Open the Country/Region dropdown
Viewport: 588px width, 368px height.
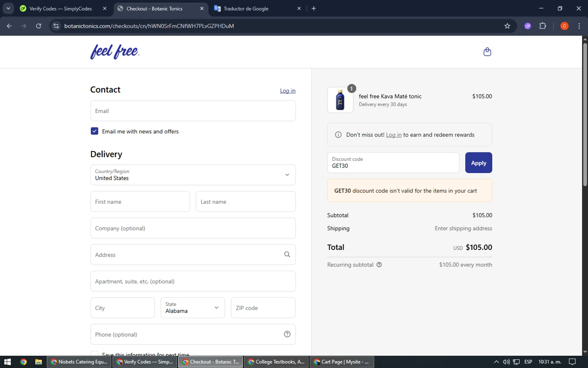tap(193, 175)
